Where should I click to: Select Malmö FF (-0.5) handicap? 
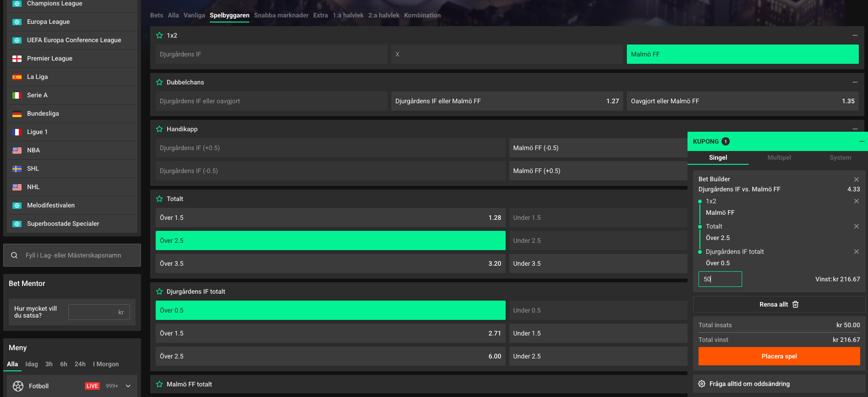598,148
